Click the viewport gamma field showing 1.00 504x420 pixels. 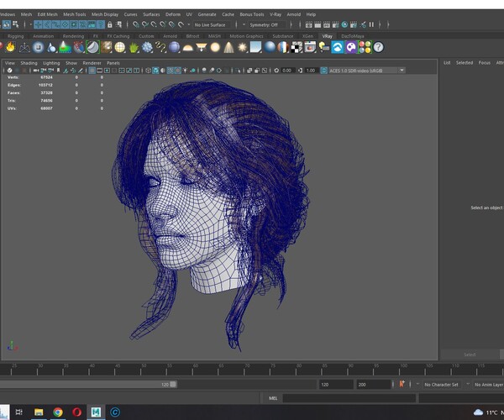click(311, 71)
